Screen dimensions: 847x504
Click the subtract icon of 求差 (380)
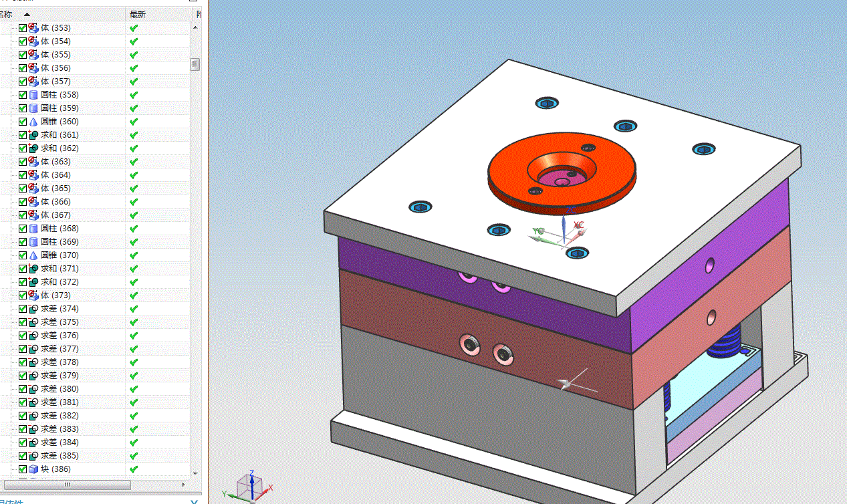pyautogui.click(x=33, y=388)
